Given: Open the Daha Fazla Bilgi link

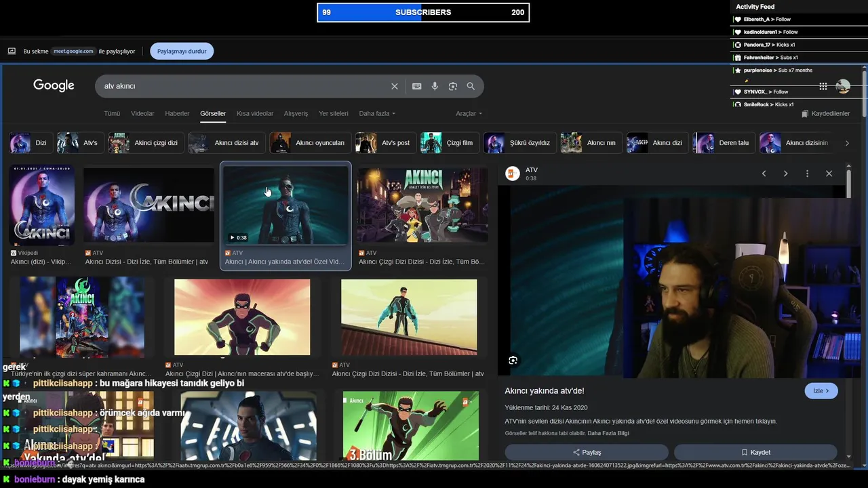Looking at the screenshot, I should (608, 433).
